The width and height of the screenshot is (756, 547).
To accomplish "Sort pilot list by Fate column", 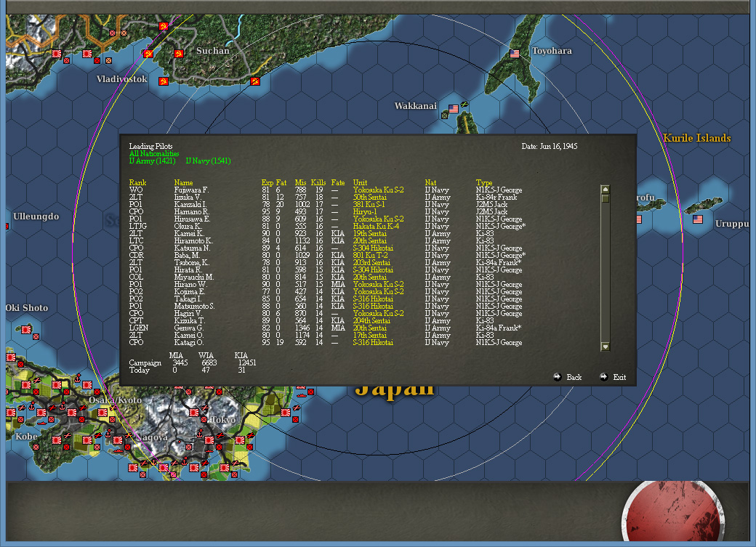I will 338,182.
